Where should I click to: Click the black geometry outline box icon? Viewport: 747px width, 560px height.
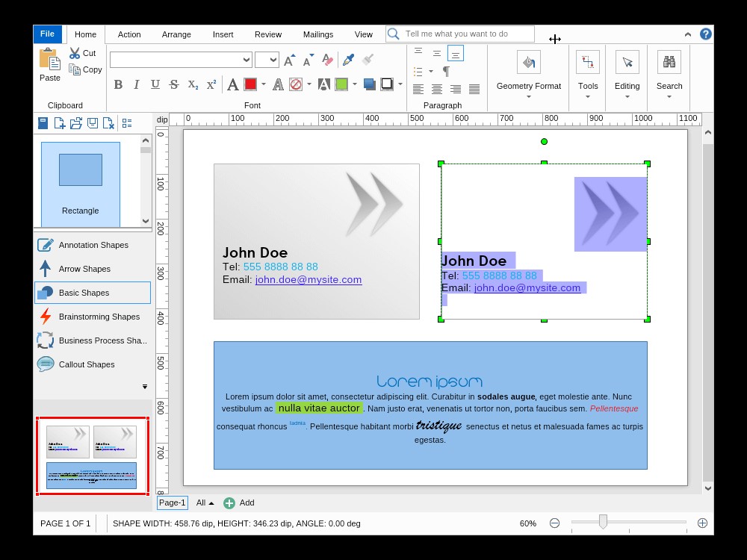(x=387, y=84)
